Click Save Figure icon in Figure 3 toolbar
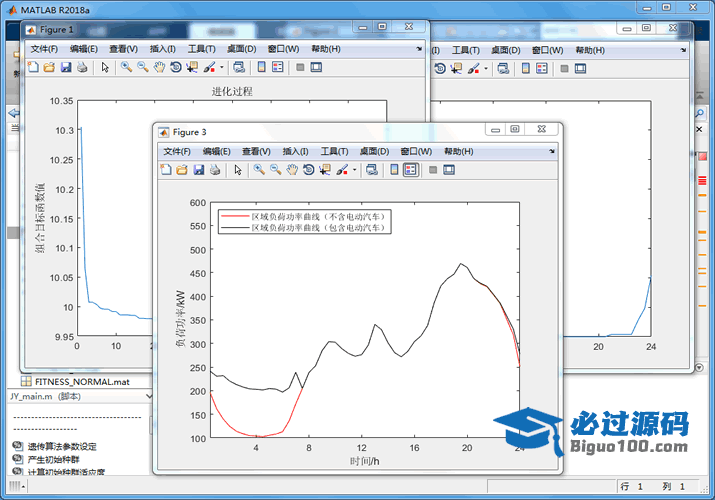 coord(198,170)
